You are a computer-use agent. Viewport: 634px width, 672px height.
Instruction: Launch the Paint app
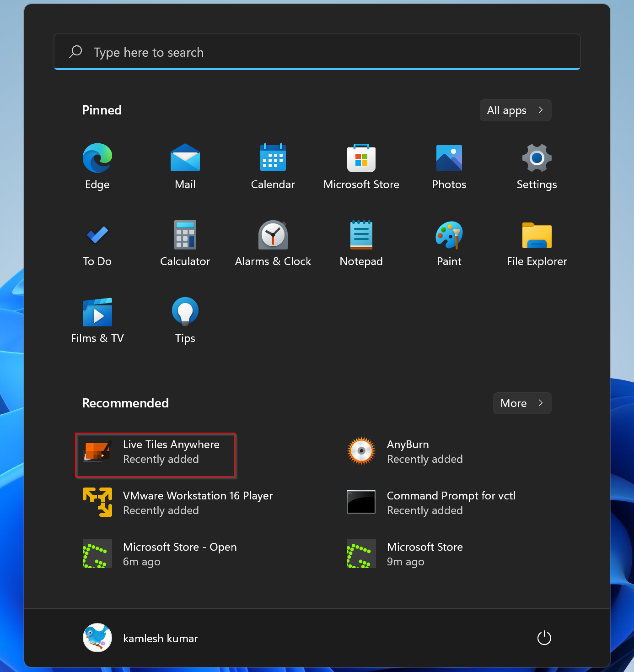449,243
